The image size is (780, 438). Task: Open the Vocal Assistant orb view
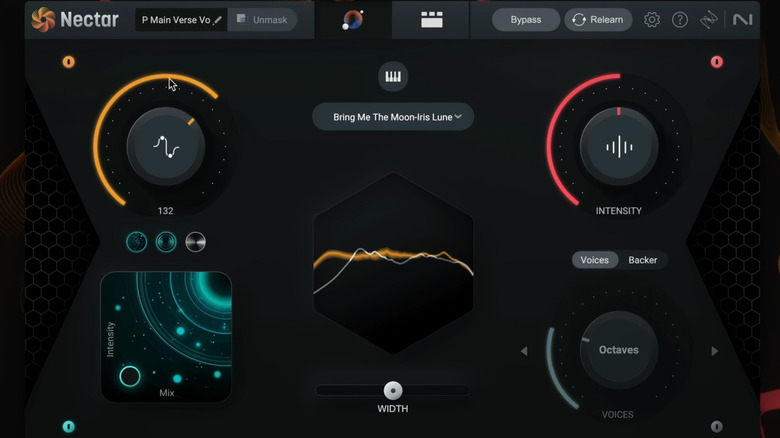tap(353, 20)
